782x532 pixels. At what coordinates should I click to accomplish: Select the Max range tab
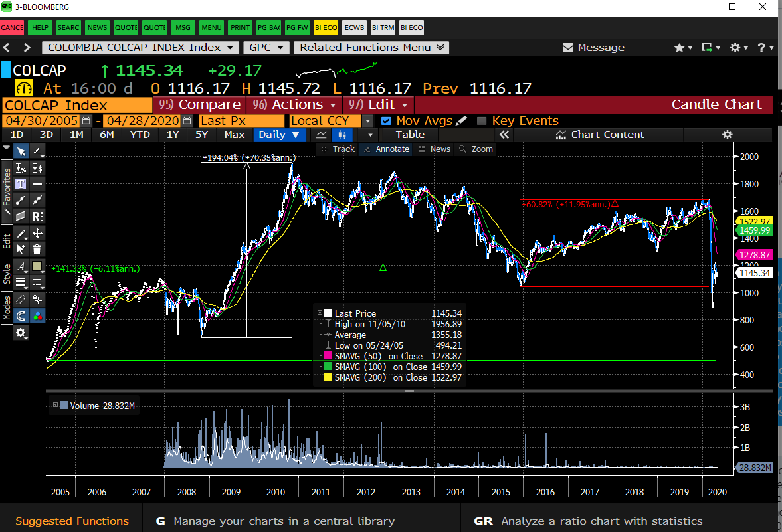coord(235,135)
